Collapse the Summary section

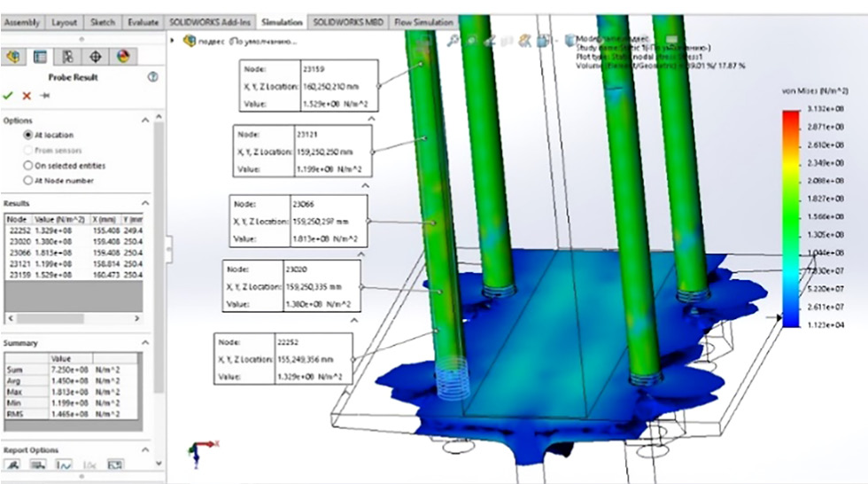coord(145,343)
